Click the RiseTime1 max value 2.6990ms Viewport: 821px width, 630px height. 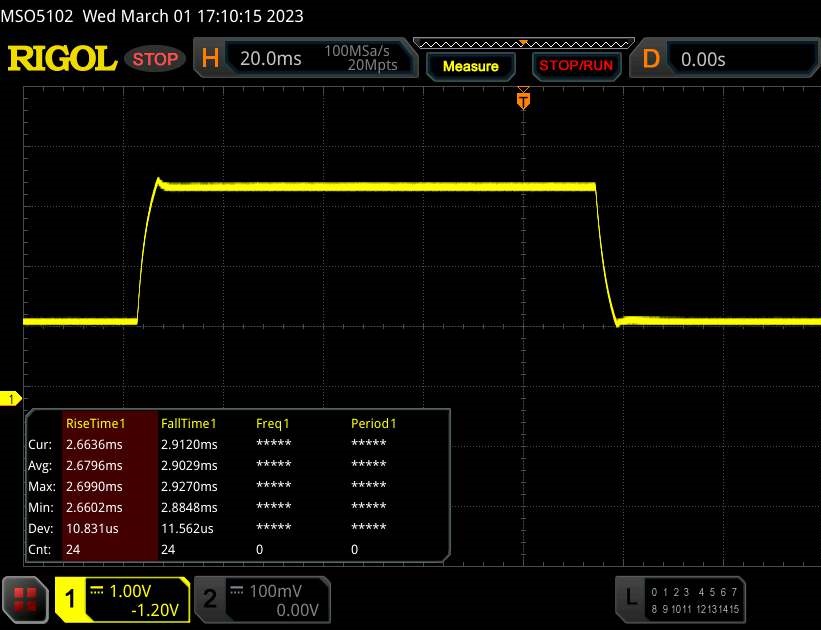coord(94,486)
